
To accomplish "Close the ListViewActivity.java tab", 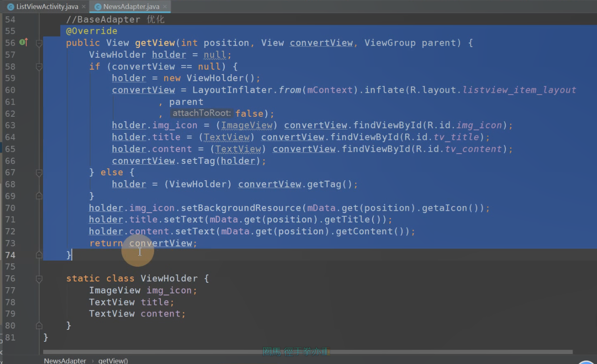I will tap(83, 7).
